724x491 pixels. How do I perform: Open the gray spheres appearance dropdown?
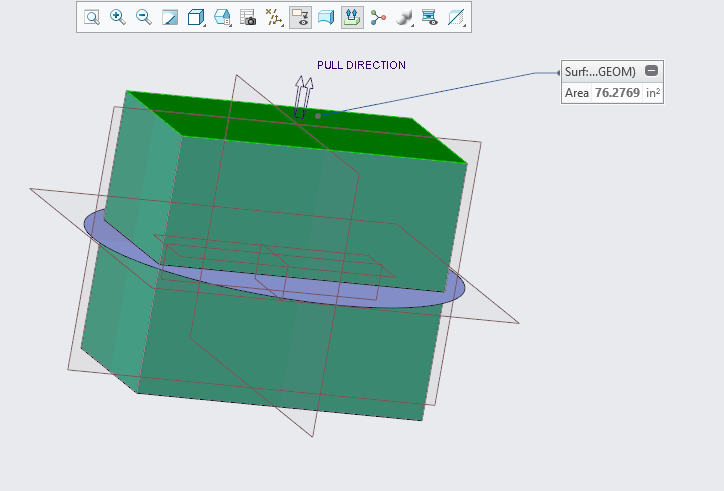click(404, 18)
